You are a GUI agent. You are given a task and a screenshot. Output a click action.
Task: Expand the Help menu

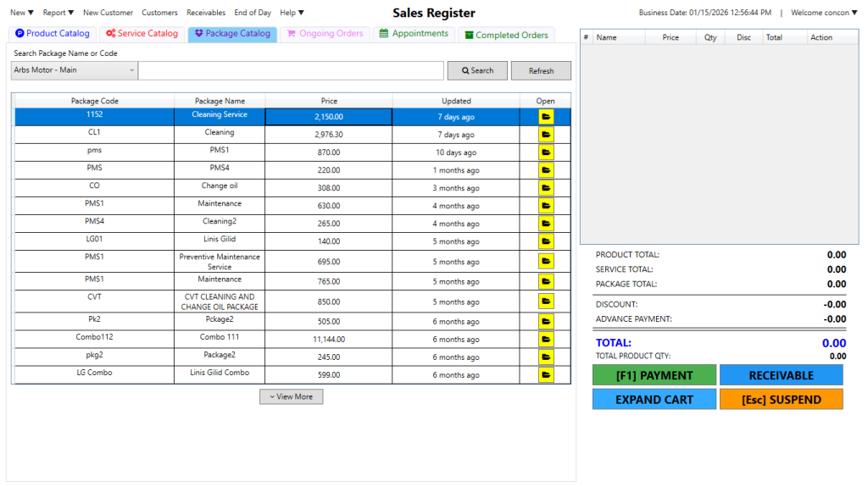point(292,13)
